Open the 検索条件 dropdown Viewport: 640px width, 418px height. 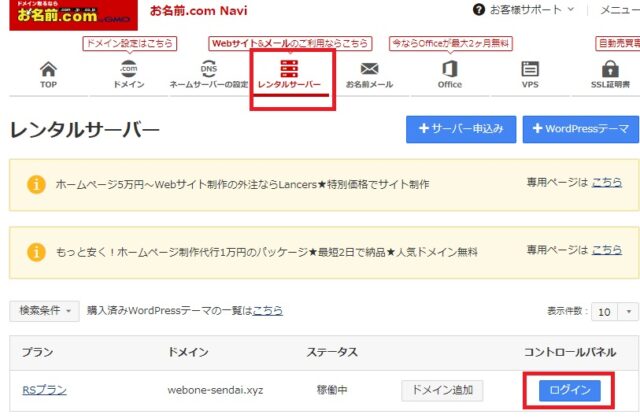tap(44, 311)
